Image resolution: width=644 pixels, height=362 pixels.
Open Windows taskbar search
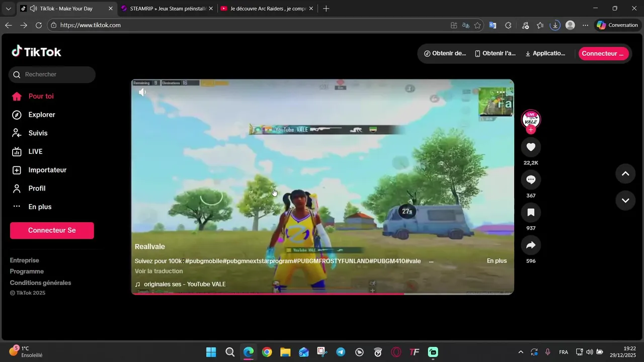click(230, 352)
